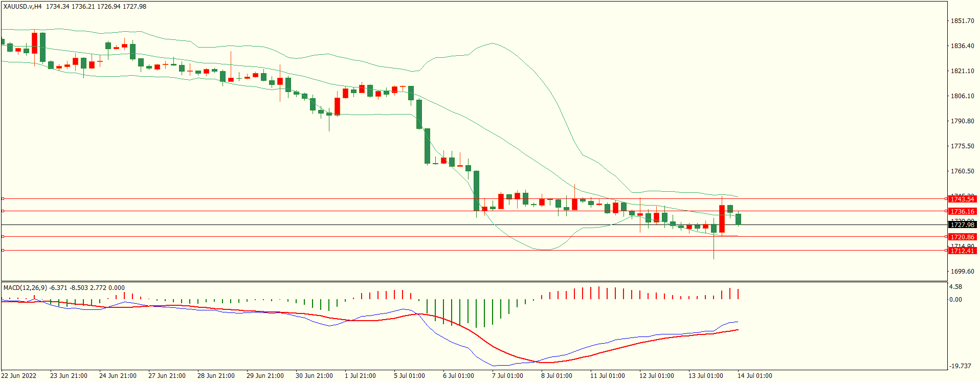Click the MACD(12,26,9) indicator label
Image resolution: width=980 pixels, height=382 pixels.
pos(26,288)
